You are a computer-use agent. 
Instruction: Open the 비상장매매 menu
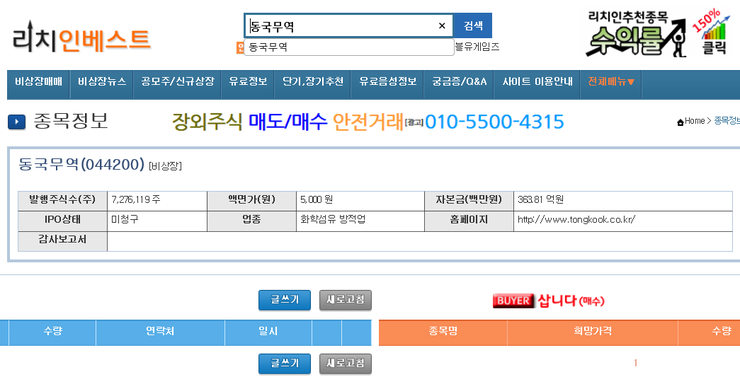tap(38, 82)
